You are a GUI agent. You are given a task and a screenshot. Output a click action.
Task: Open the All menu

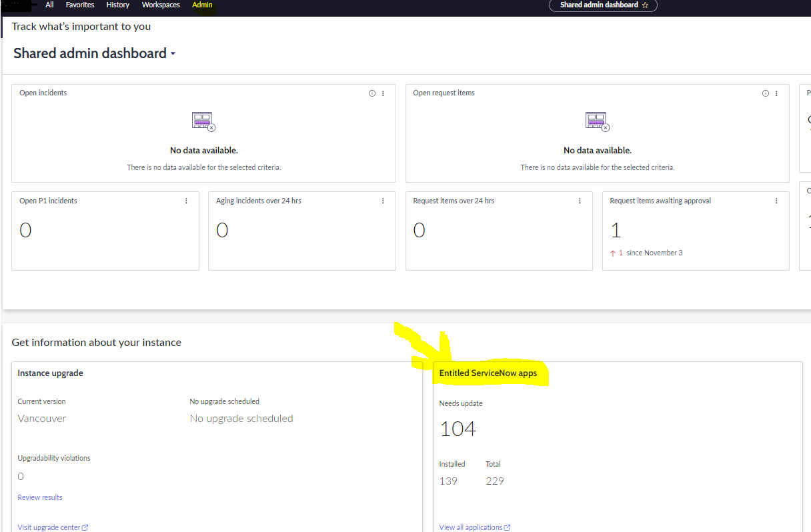pos(49,5)
